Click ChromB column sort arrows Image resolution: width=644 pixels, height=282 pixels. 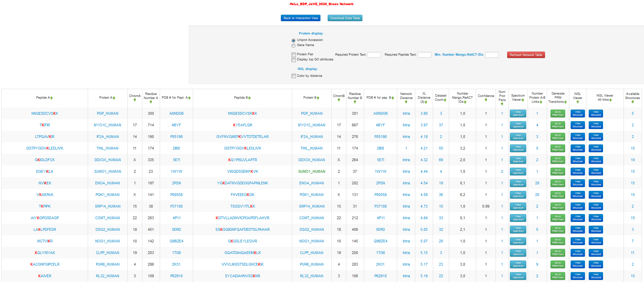(339, 100)
